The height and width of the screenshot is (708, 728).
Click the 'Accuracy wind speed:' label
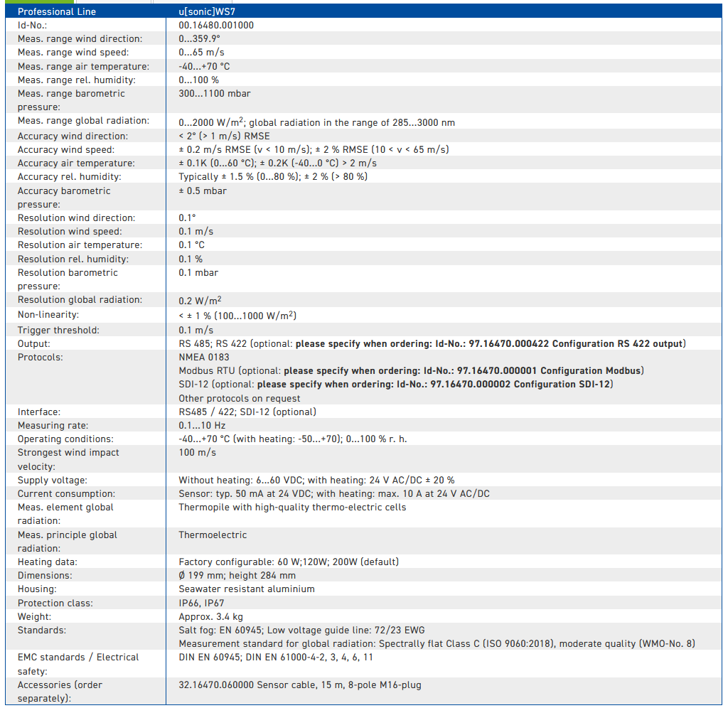tap(66, 149)
